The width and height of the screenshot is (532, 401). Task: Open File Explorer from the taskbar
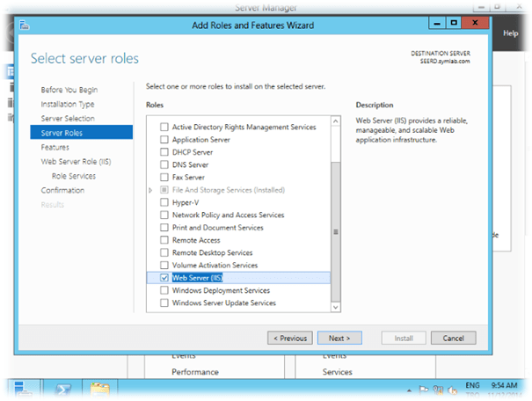(x=102, y=388)
